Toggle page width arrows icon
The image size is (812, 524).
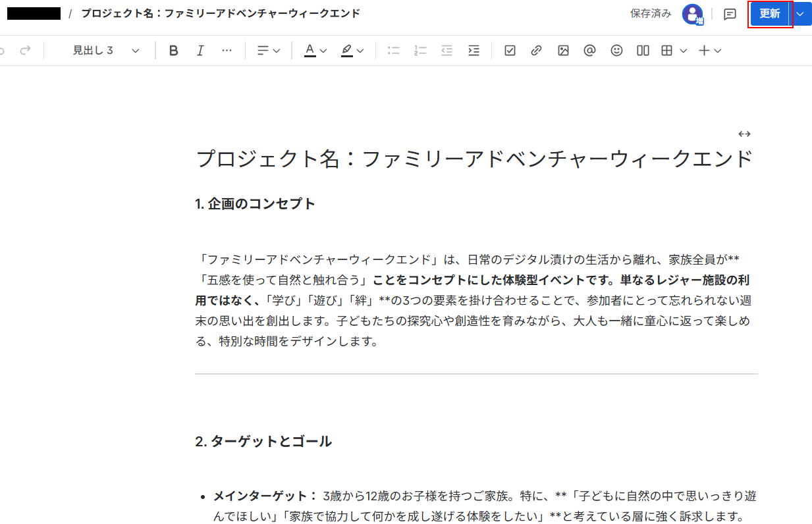744,134
